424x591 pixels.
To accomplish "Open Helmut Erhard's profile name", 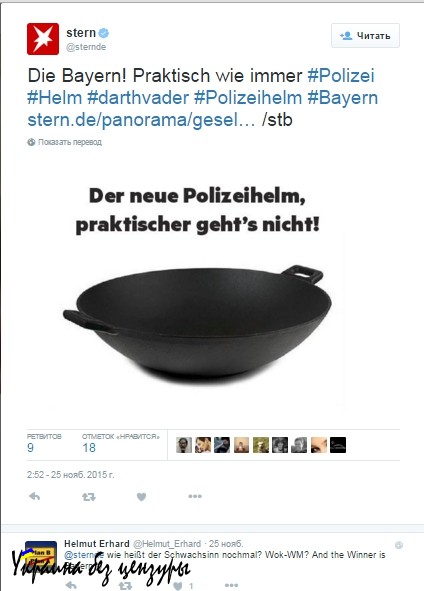I will coord(97,544).
